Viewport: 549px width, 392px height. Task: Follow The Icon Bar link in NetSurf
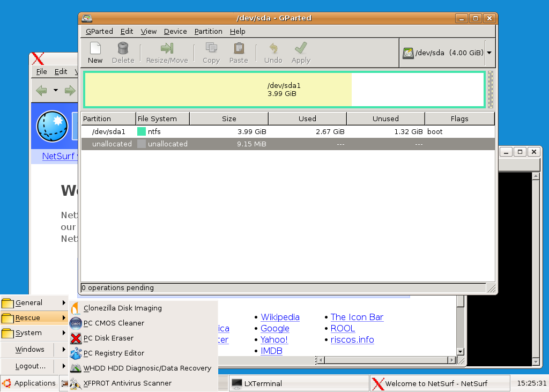357,317
